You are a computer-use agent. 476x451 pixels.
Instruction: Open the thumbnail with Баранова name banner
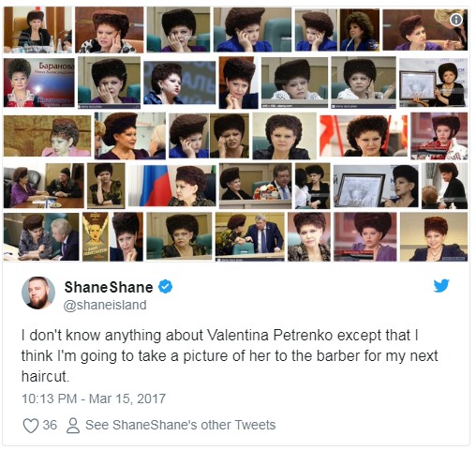pos(39,83)
